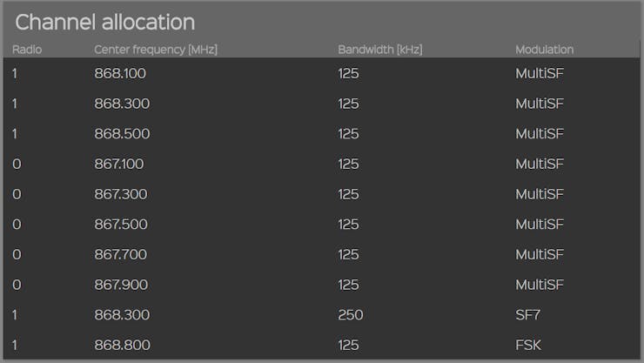This screenshot has width=644, height=363.
Task: Select the 868.100 center frequency cell
Action: [x=120, y=73]
